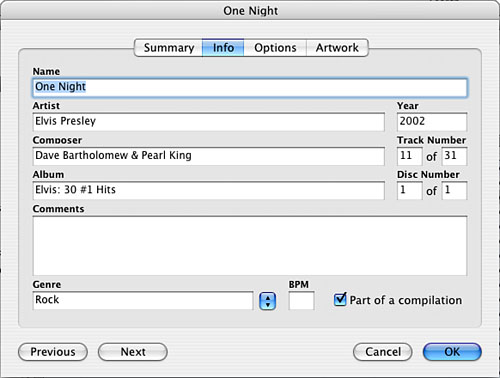This screenshot has width=500, height=378.
Task: Click the Name field containing One Night
Action: pos(250,88)
